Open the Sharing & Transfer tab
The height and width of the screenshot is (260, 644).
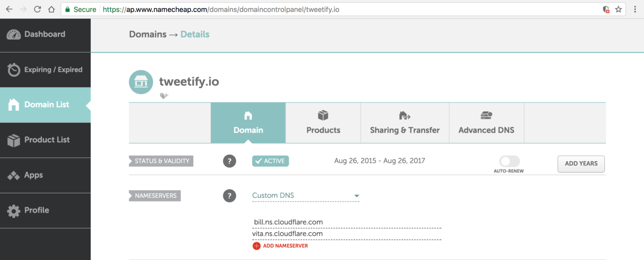tap(405, 122)
